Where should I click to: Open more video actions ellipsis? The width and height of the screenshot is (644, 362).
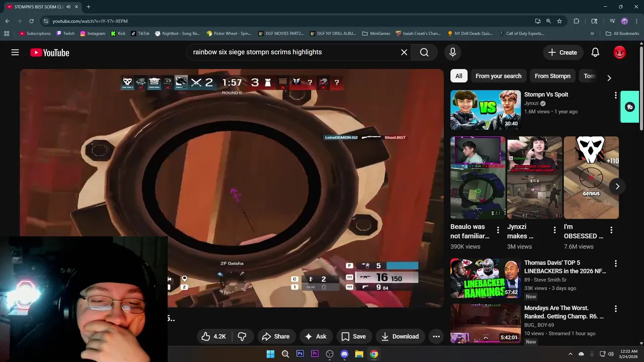(x=436, y=336)
